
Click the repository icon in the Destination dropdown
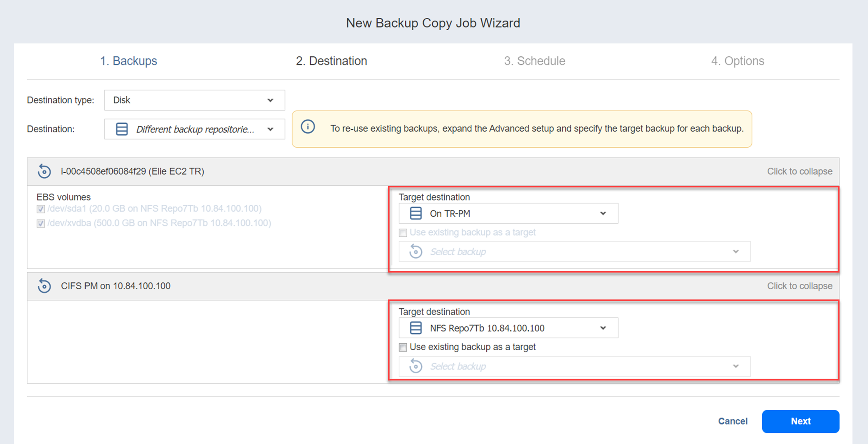tap(122, 129)
